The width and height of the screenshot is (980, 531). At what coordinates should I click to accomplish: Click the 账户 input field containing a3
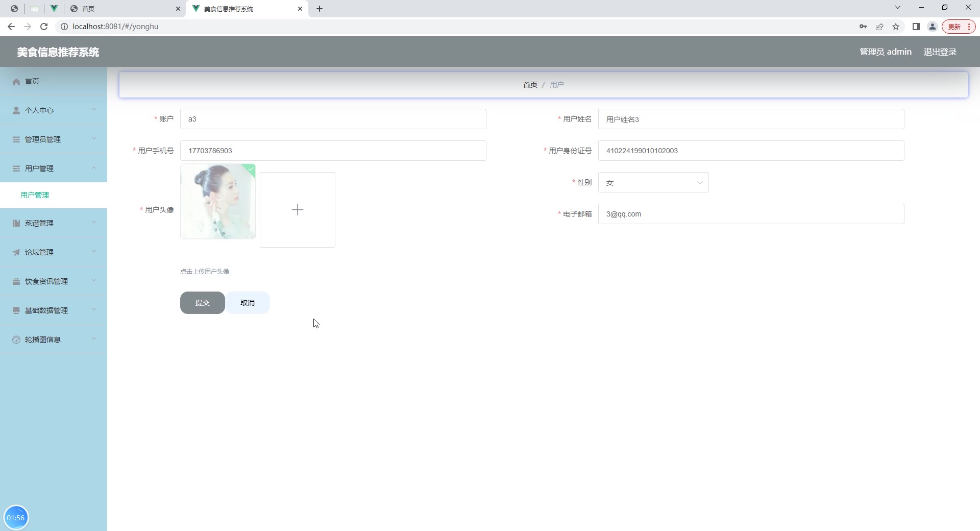pyautogui.click(x=333, y=119)
